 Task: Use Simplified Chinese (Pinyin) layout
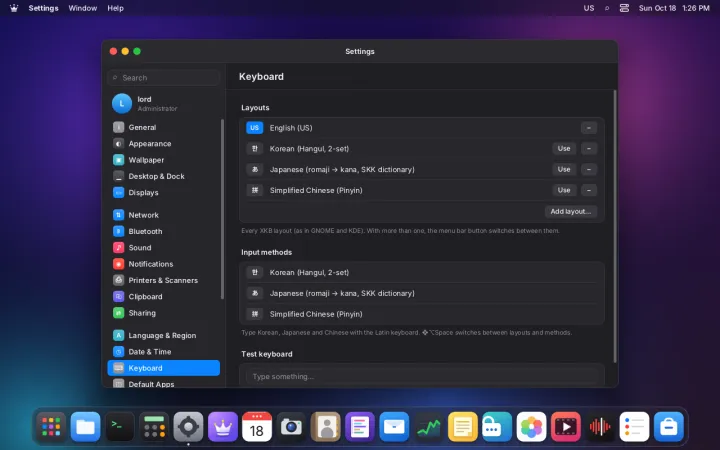coord(564,190)
